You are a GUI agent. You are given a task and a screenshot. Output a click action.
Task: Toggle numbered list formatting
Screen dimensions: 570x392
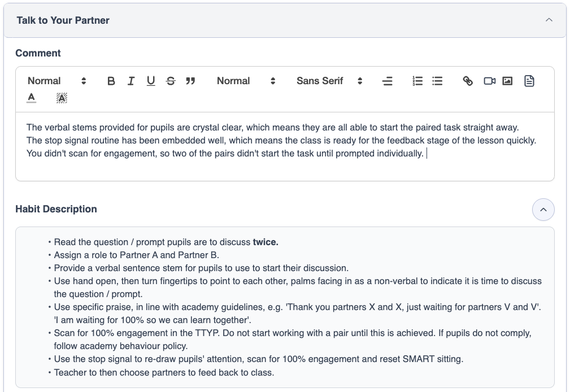[x=417, y=81]
